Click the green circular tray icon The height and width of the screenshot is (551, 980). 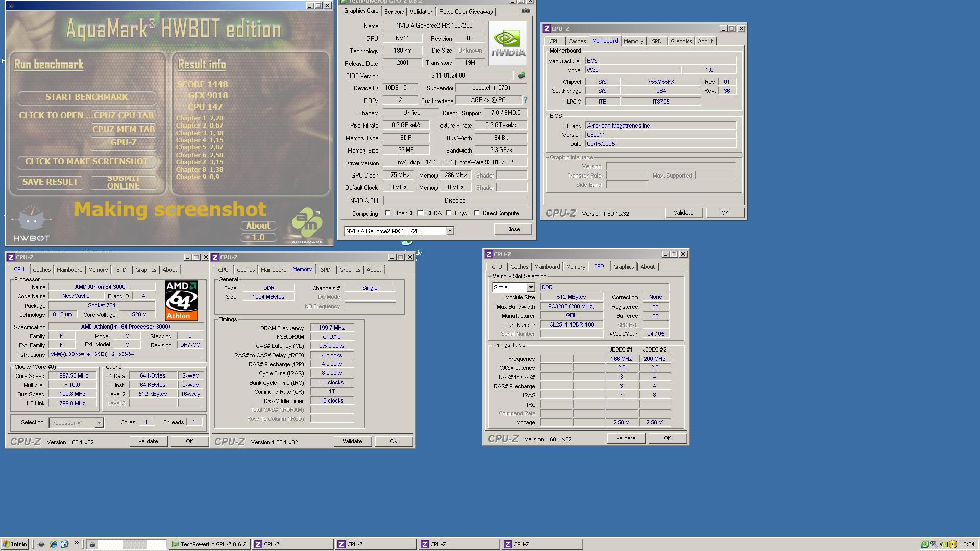tap(925, 544)
